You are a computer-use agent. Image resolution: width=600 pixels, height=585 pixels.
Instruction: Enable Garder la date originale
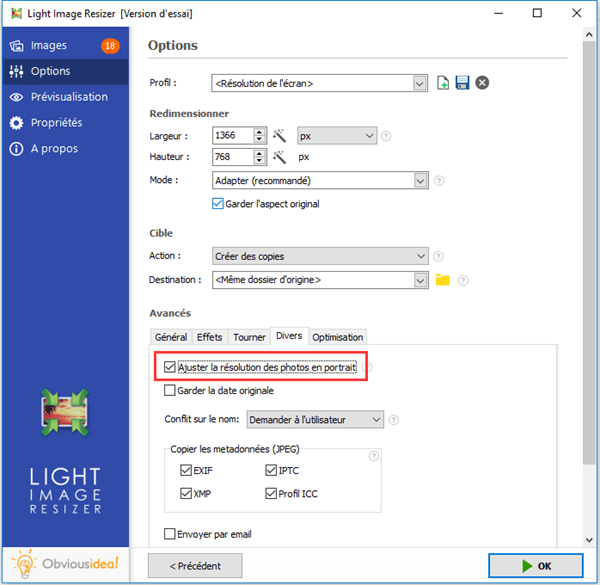[x=170, y=391]
